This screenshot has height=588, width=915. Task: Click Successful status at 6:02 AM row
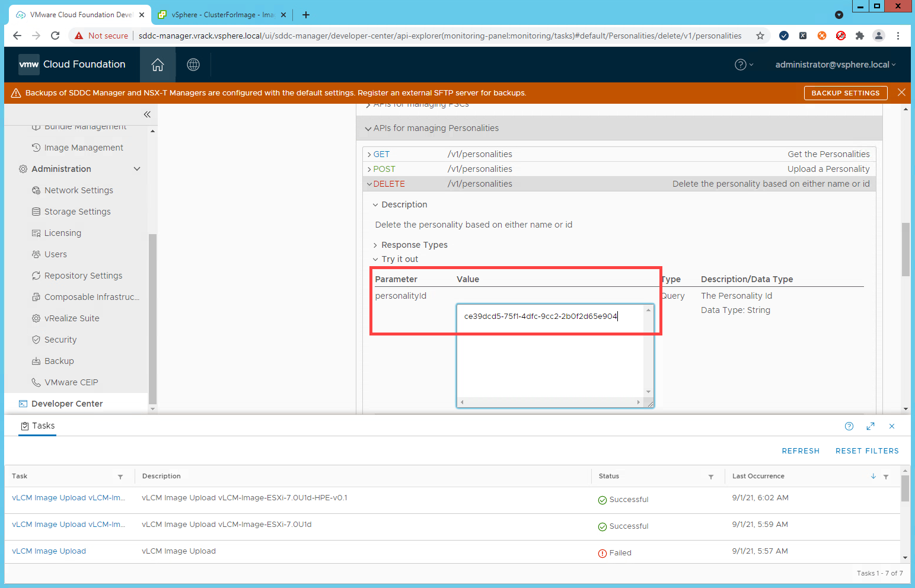(x=623, y=500)
